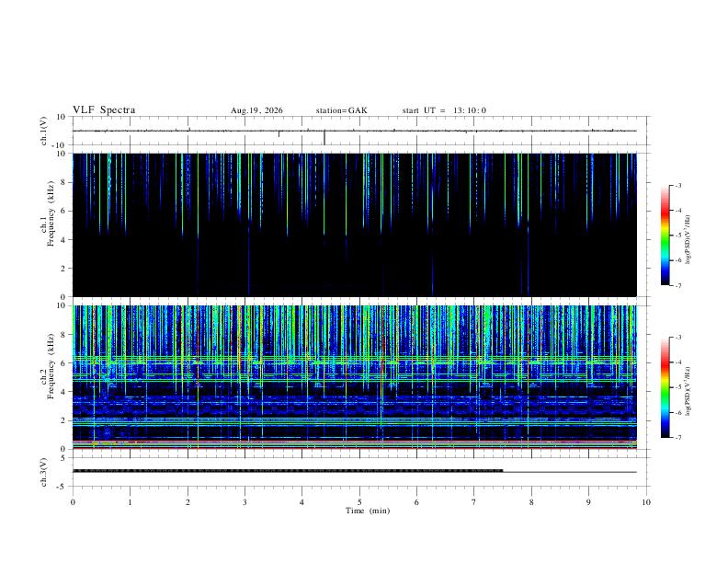Click the large spike in ch.1 waveform

click(x=324, y=137)
